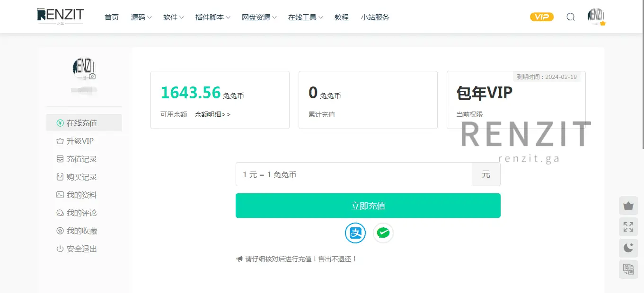
Task: Expand the 在线工具 dropdown menu
Action: (x=305, y=17)
